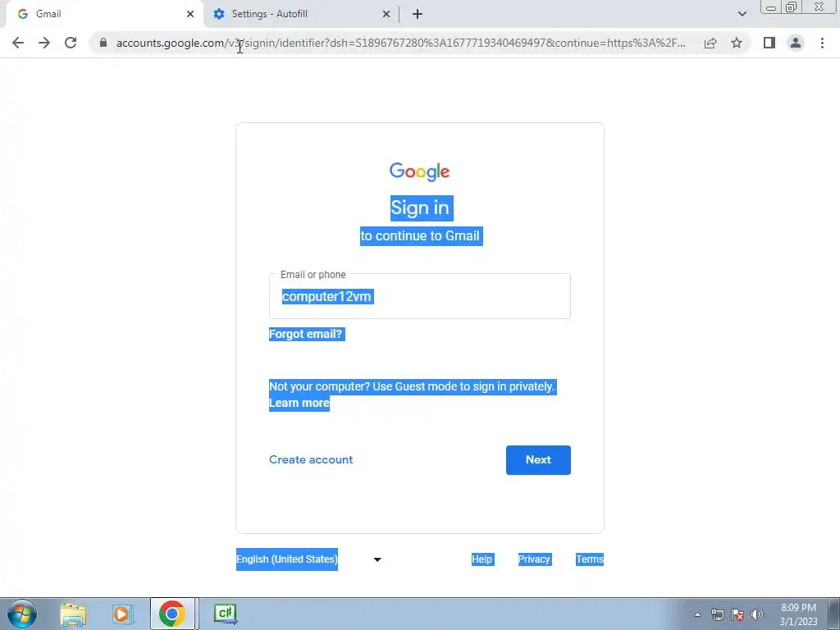Follow the Forgot email? link
The image size is (840, 630).
coord(305,335)
